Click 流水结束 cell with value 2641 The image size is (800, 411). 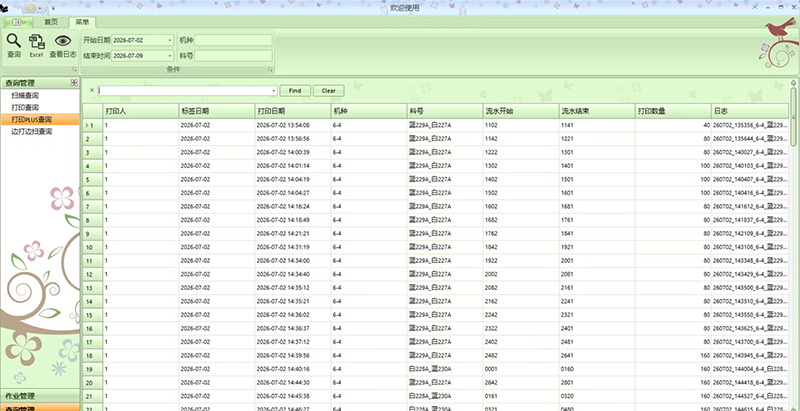pyautogui.click(x=597, y=355)
